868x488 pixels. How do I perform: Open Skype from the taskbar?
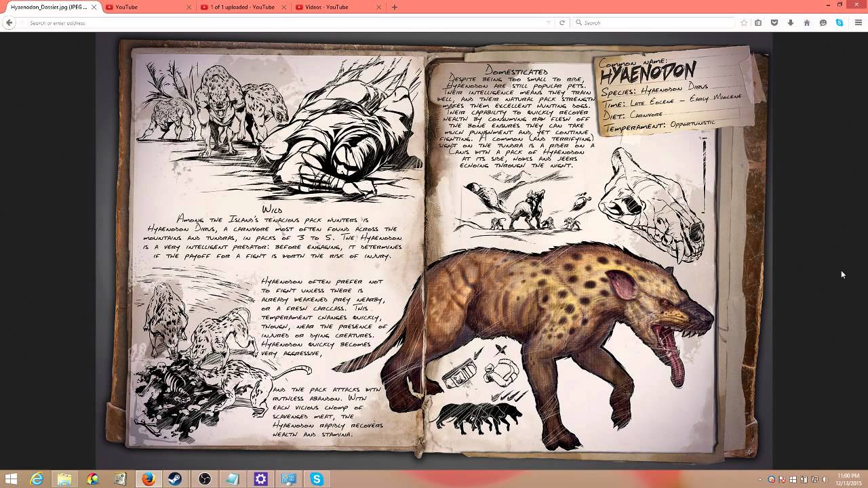[x=316, y=479]
